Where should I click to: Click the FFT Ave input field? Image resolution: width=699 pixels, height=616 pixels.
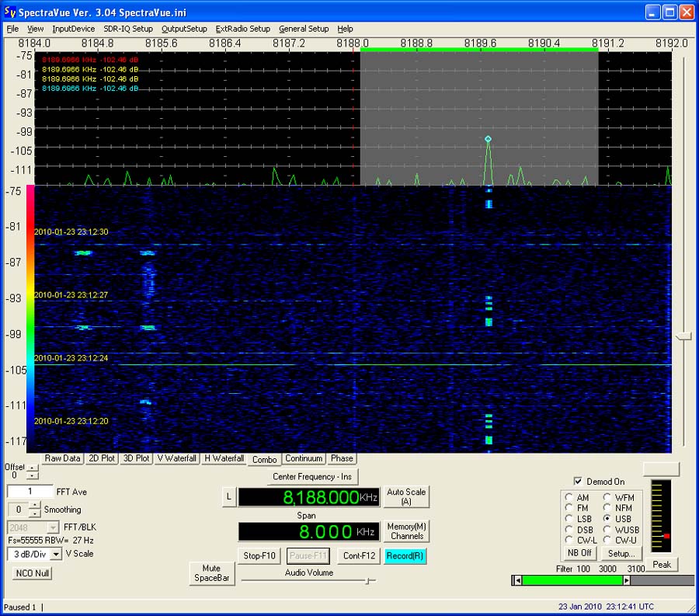coord(30,491)
